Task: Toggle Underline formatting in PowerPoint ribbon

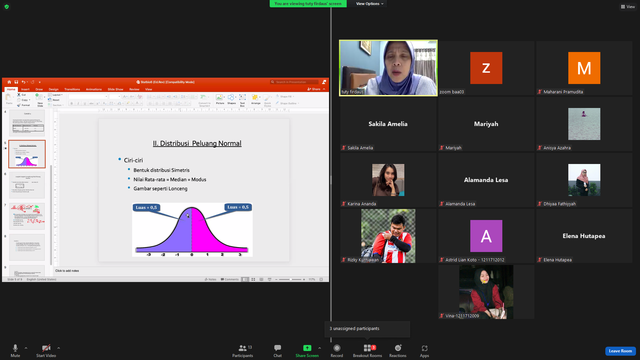Action: pyautogui.click(x=85, y=104)
